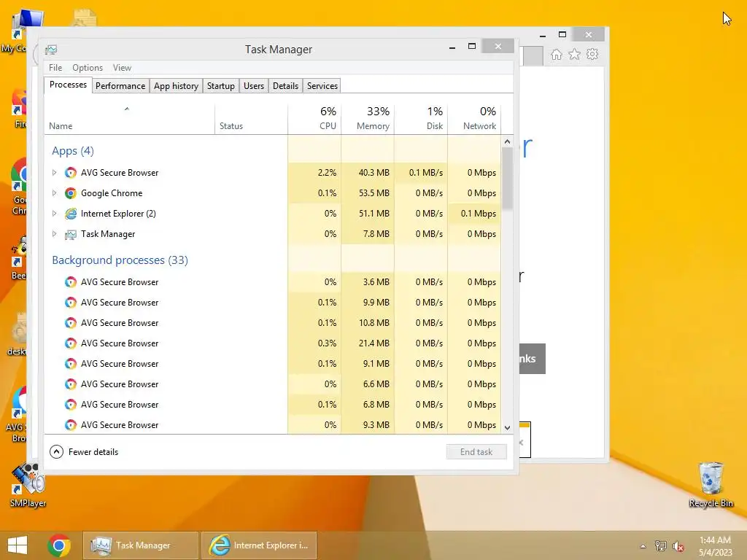Image resolution: width=747 pixels, height=560 pixels.
Task: Click the AVG Secure Browser app icon in Apps
Action: [x=71, y=172]
